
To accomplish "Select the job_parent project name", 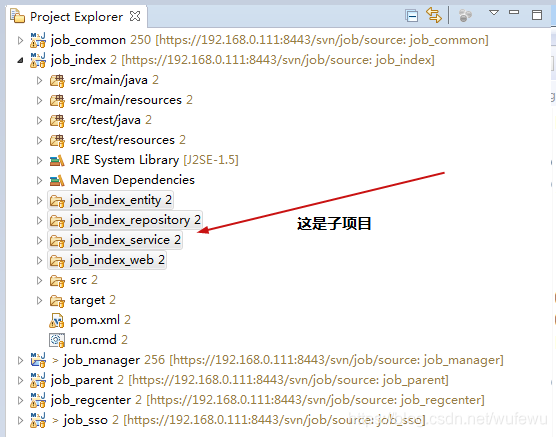I will click(82, 380).
